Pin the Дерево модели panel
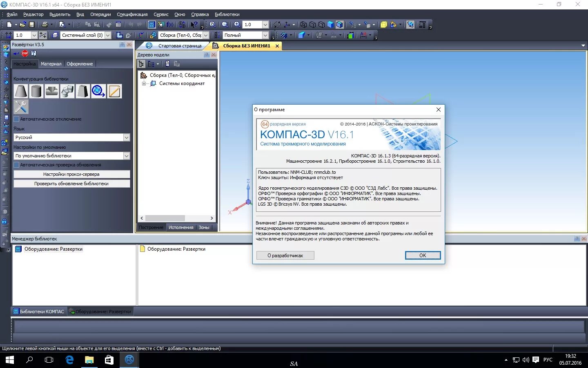 click(x=207, y=55)
